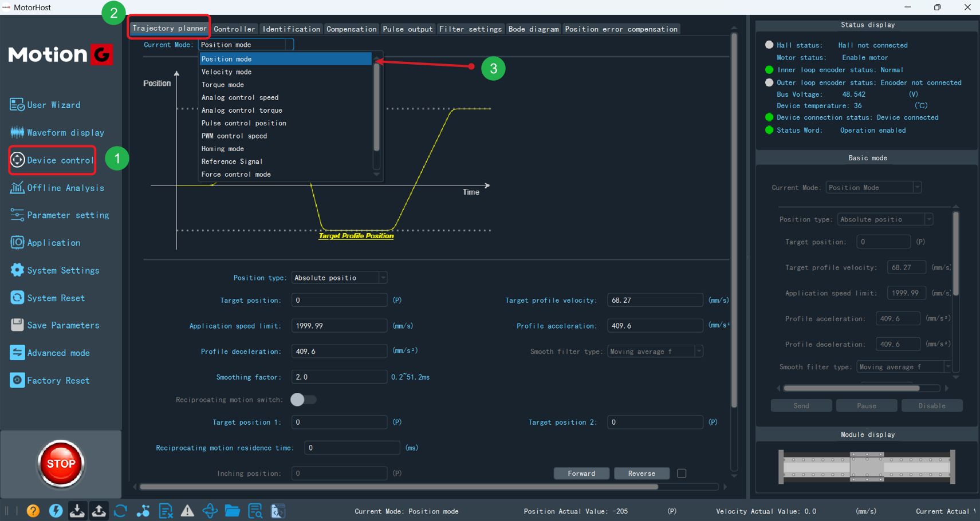Image resolution: width=980 pixels, height=521 pixels.
Task: Open the Parameter setting page
Action: (x=60, y=215)
